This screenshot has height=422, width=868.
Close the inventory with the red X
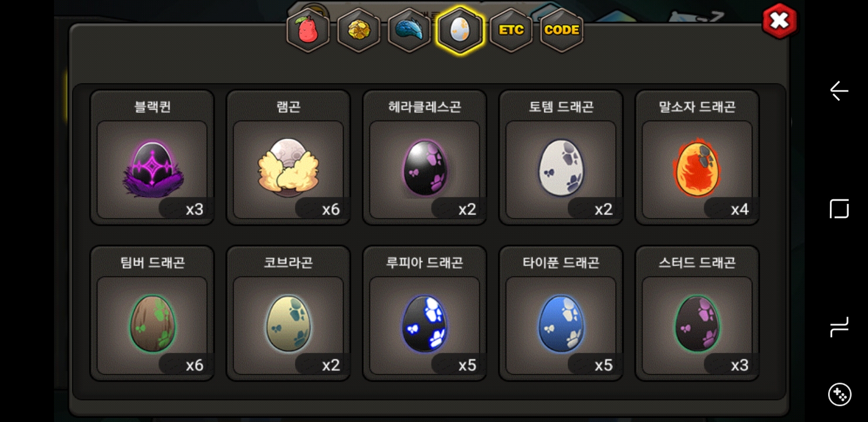pos(779,21)
